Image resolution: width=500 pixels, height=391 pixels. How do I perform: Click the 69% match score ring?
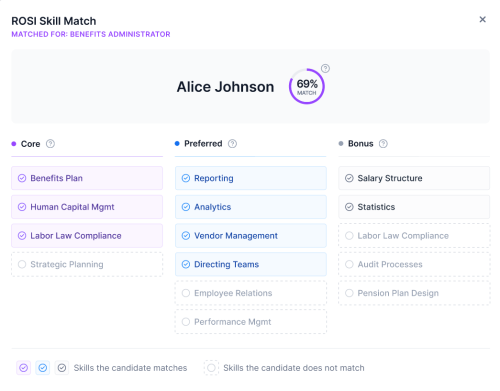[x=307, y=87]
